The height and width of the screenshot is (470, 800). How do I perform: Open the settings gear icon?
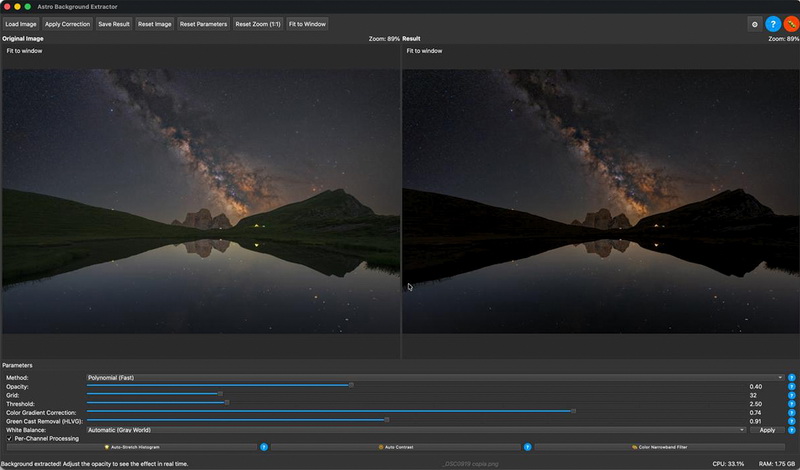click(754, 24)
